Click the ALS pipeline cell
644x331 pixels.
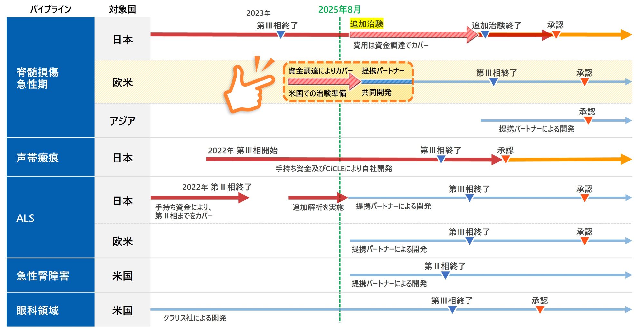51,217
